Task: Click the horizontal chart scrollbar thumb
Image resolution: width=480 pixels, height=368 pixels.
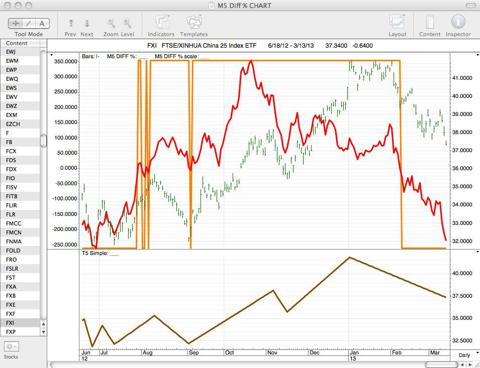Action: (x=441, y=365)
